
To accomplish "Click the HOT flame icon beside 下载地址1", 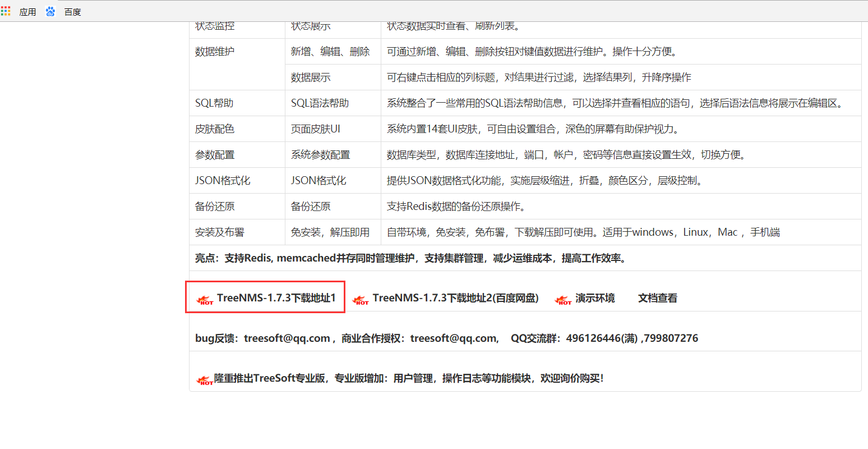I will [205, 300].
